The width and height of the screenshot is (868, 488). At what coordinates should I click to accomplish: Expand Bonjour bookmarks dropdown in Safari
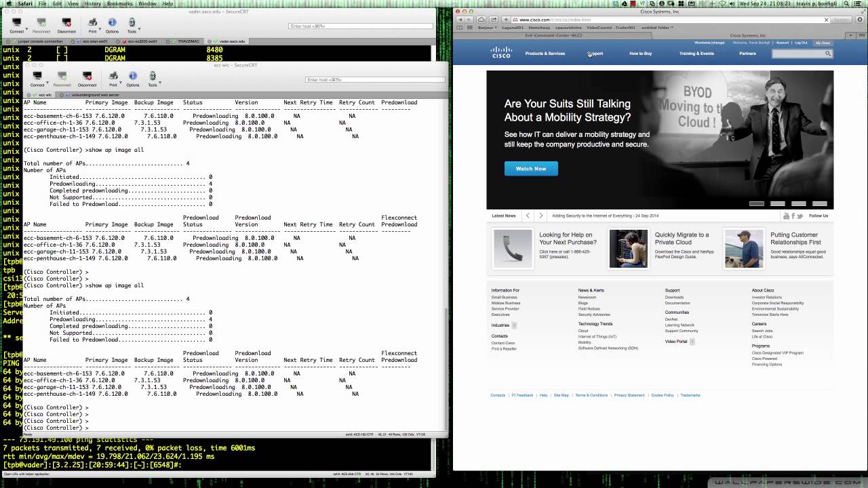[497, 28]
